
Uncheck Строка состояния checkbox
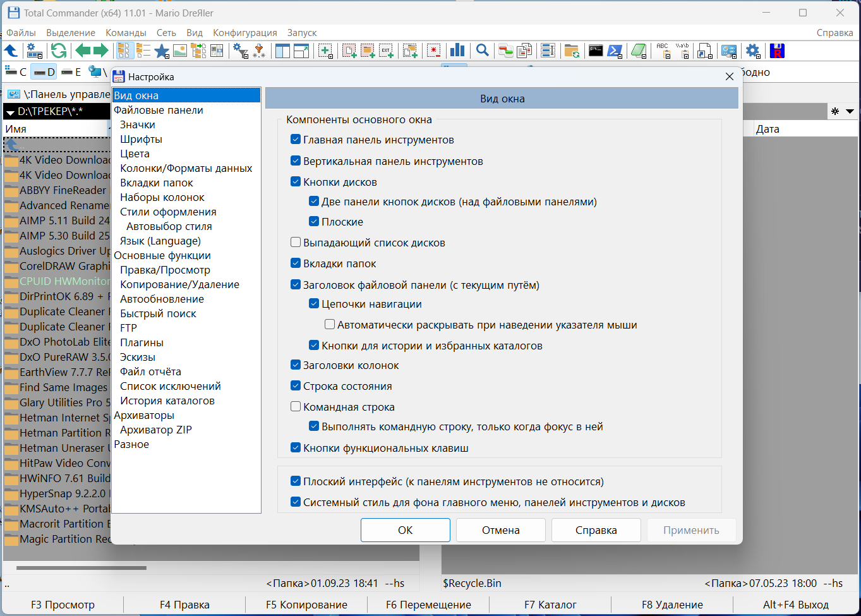(x=295, y=386)
